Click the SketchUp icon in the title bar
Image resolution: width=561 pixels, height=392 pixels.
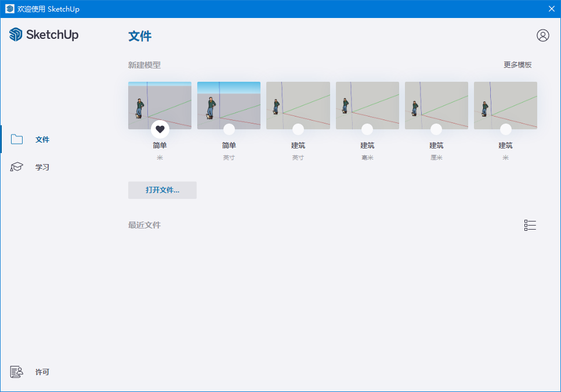coord(9,9)
